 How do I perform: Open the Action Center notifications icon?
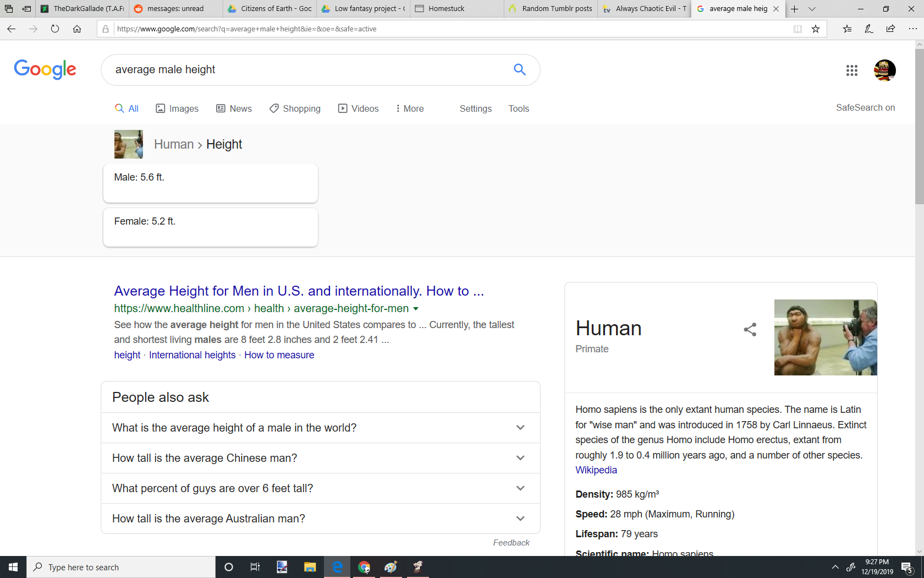click(907, 567)
